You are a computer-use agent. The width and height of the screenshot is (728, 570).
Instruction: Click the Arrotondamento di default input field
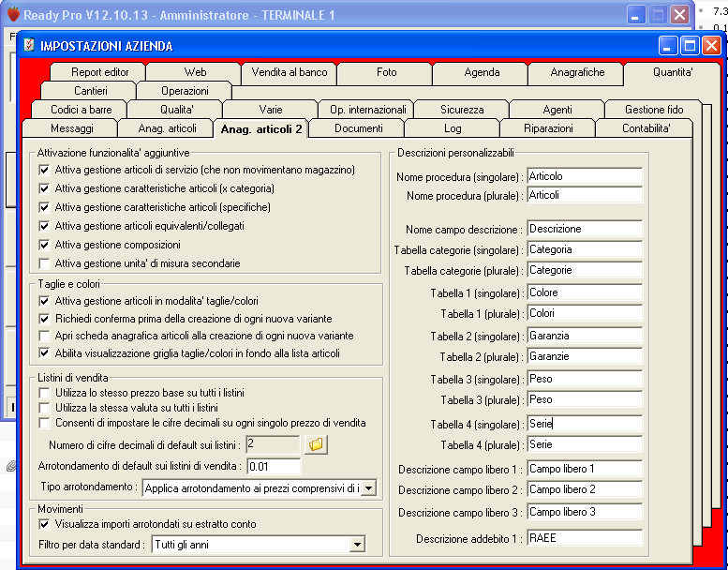point(274,466)
